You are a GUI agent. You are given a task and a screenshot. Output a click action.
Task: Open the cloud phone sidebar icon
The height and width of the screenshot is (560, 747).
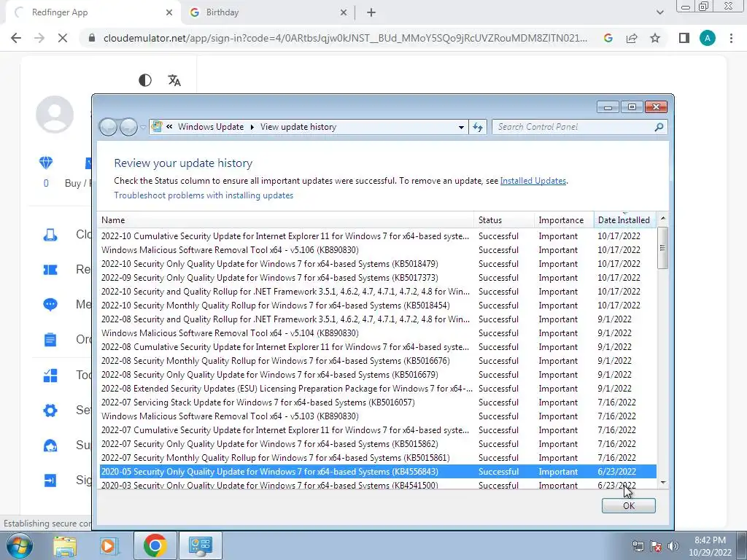pos(50,235)
